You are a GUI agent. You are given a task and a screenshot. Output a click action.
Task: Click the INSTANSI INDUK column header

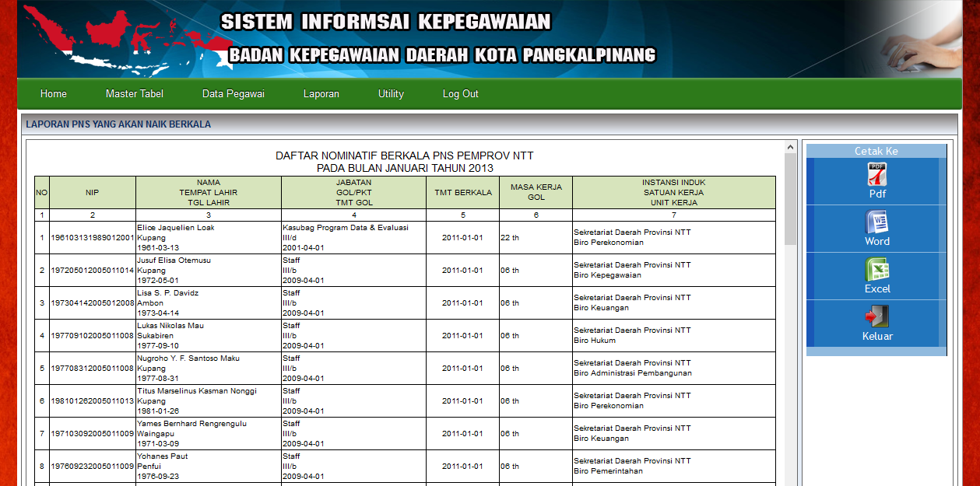click(674, 192)
